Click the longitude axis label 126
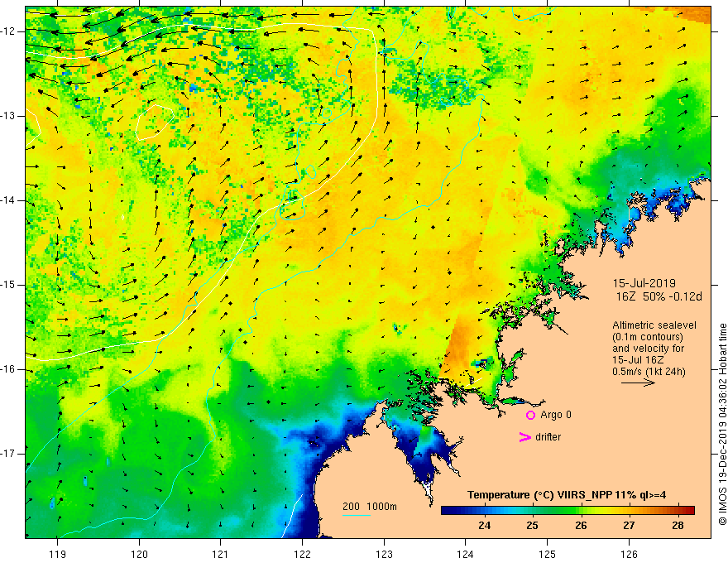The image size is (728, 563). (629, 554)
